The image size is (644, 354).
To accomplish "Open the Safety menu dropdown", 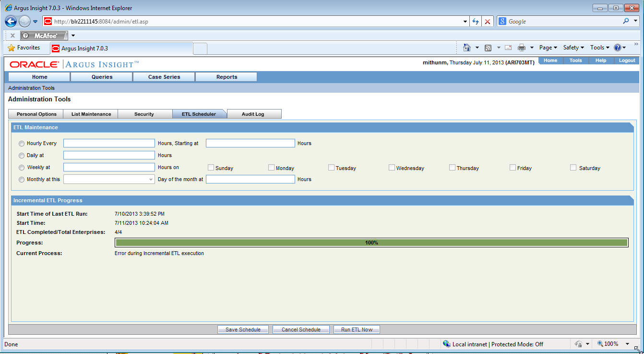I will (x=573, y=48).
